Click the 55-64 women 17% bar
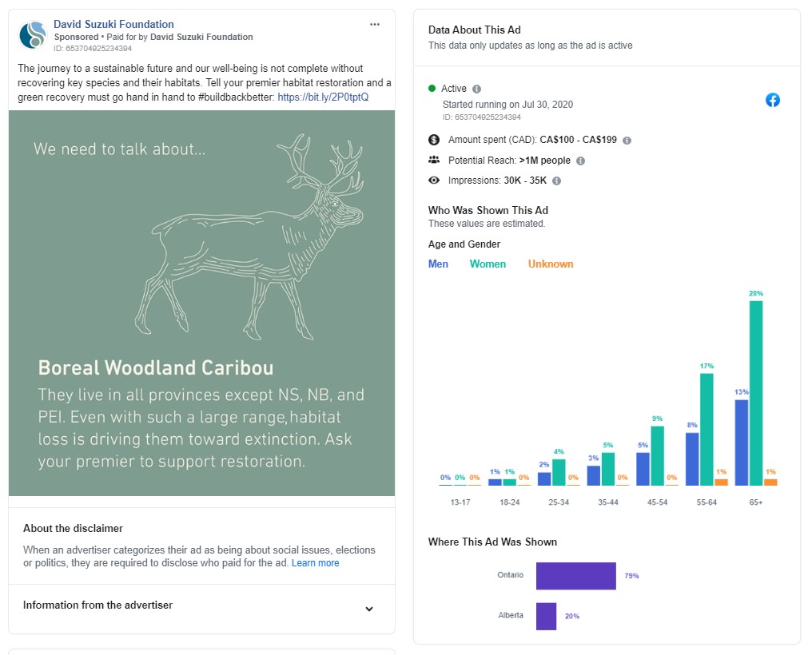 point(707,430)
